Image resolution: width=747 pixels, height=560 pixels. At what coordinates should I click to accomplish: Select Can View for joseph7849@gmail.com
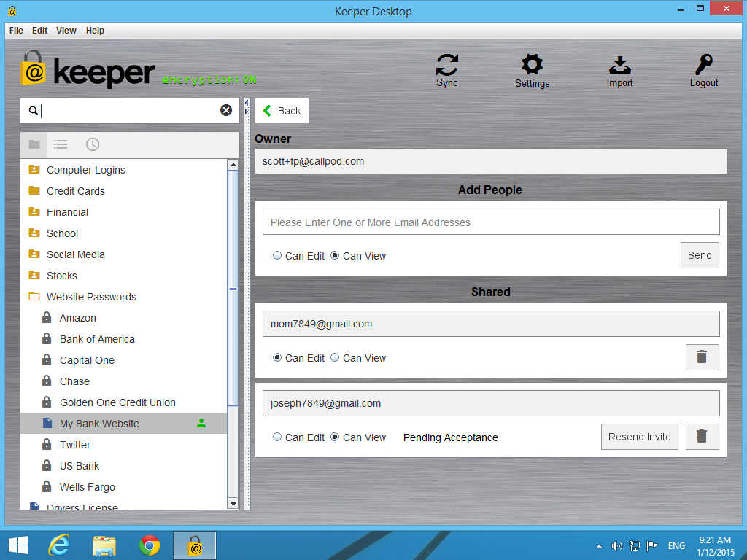click(x=335, y=437)
